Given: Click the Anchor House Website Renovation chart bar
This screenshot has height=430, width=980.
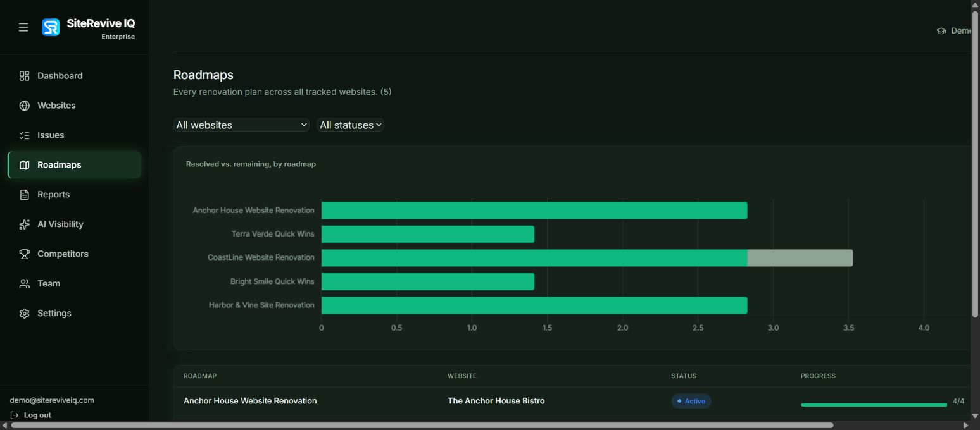Looking at the screenshot, I should pos(534,211).
